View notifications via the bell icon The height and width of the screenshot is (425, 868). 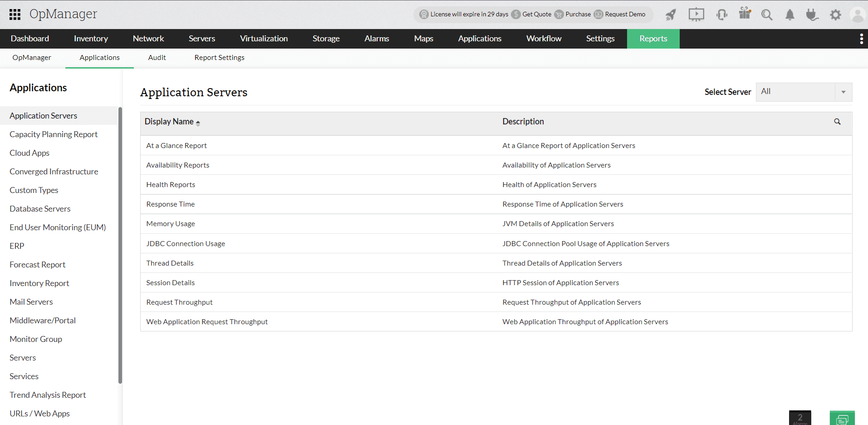click(790, 15)
